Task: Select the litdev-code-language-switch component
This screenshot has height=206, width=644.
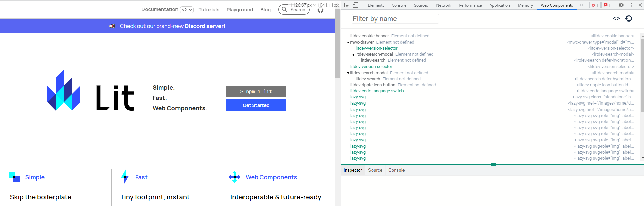Action: coord(377,91)
